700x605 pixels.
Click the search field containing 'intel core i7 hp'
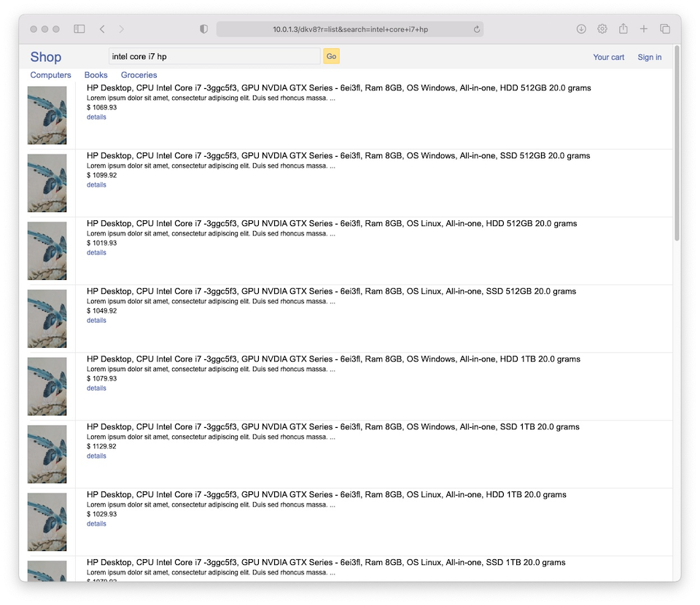click(214, 56)
